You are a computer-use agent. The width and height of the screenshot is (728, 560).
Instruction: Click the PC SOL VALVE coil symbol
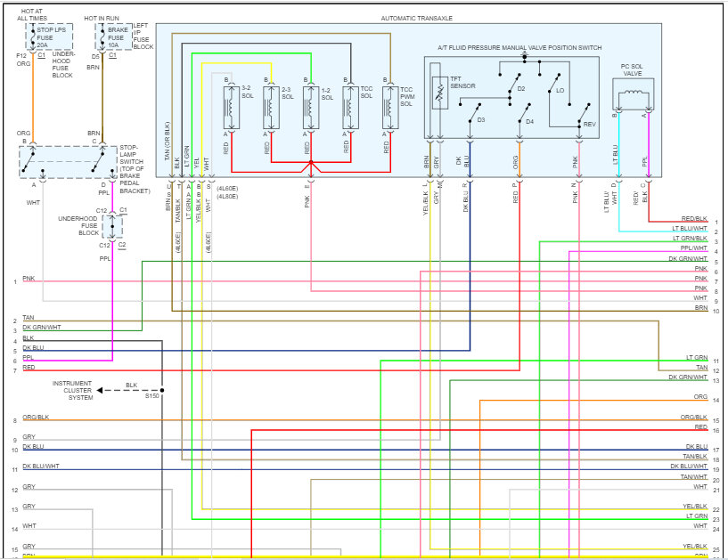coord(633,93)
